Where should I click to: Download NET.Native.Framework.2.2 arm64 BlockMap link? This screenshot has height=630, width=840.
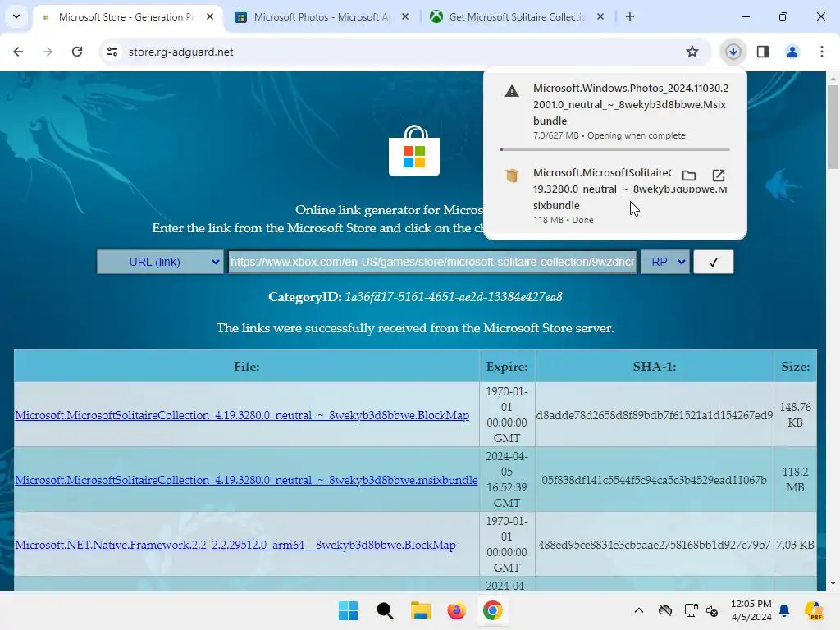(x=235, y=545)
